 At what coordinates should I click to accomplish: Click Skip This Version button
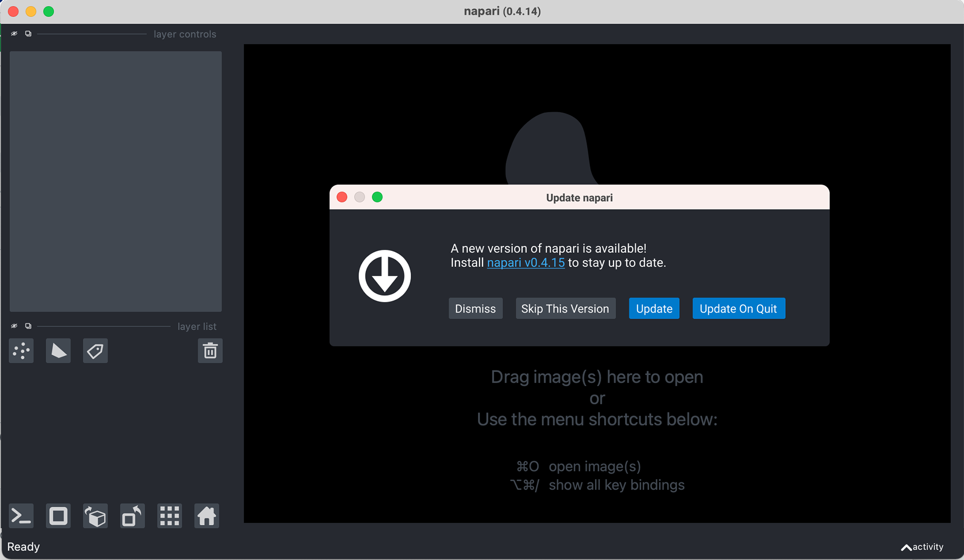click(565, 309)
